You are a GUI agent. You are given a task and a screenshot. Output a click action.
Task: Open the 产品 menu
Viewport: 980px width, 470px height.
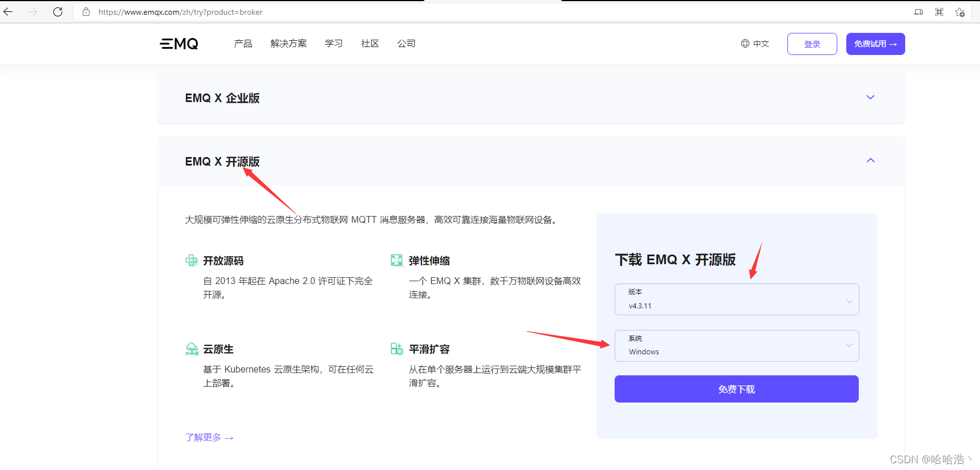tap(243, 44)
